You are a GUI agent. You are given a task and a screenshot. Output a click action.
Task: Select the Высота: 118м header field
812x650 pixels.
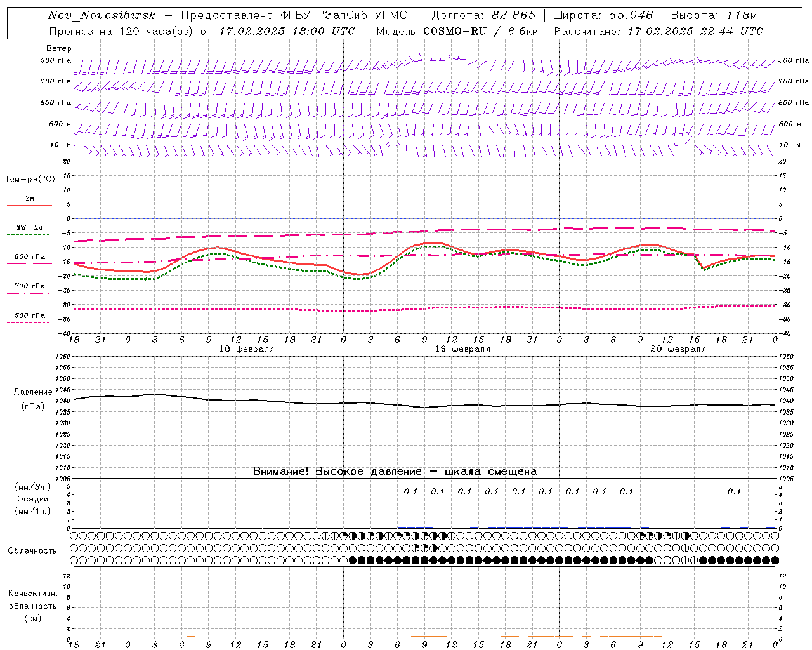tap(714, 15)
